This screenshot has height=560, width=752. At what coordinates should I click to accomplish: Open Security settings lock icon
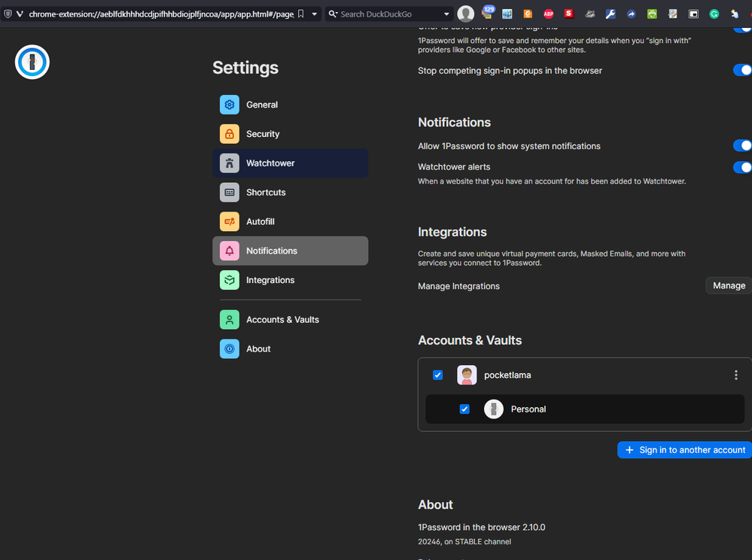230,134
